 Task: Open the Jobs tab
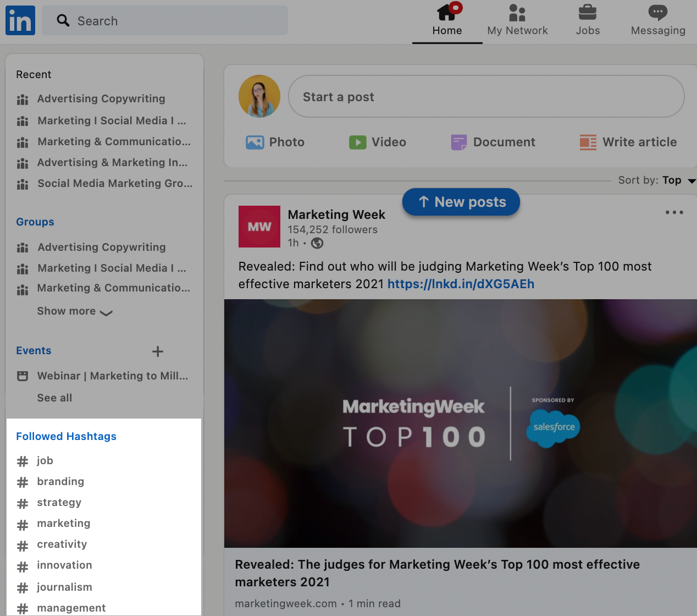click(x=588, y=21)
